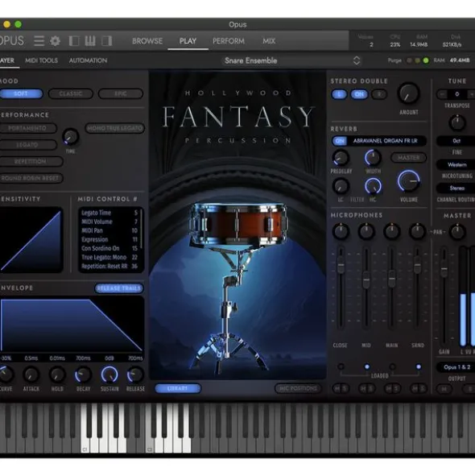Select the Epic mood
This screenshot has width=475, height=476.
[x=121, y=93]
